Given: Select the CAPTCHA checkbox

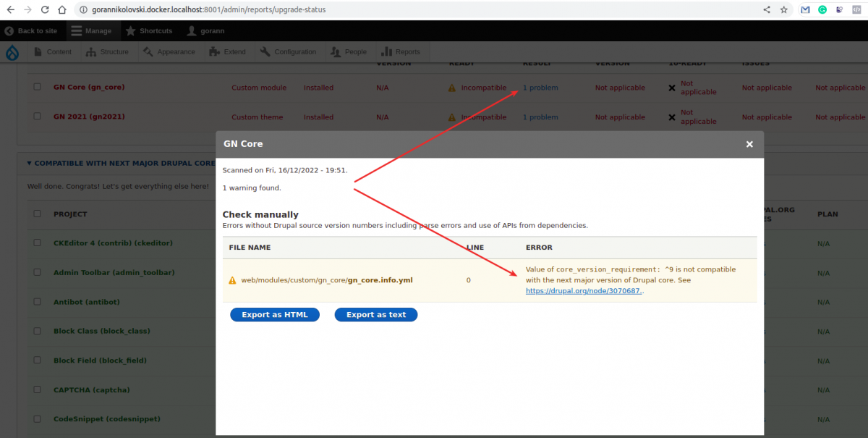Looking at the screenshot, I should (38, 389).
